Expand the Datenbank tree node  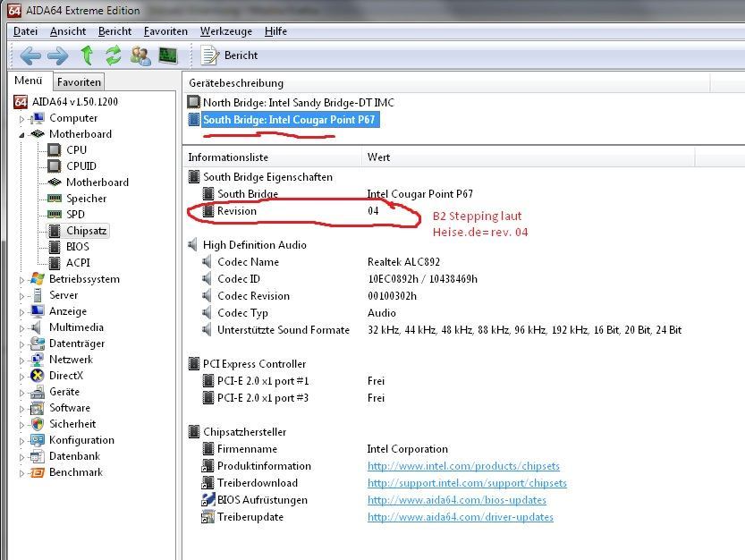pos(21,457)
